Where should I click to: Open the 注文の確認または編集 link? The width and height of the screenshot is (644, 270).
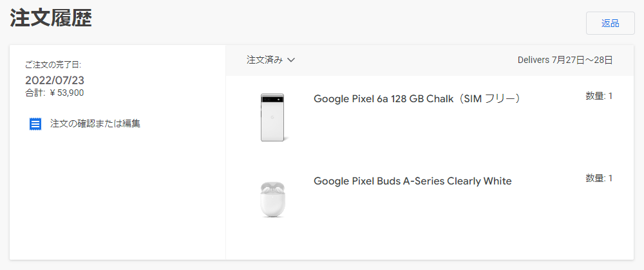pos(95,123)
